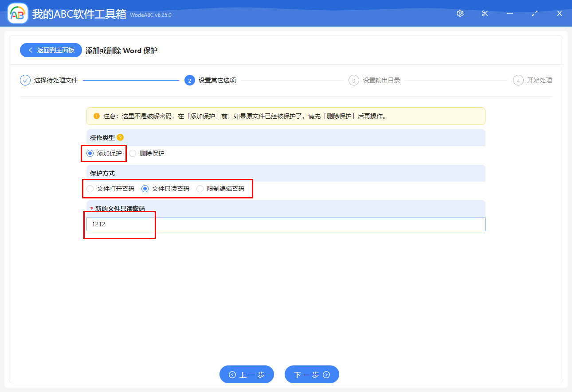
Task: Click 下一步 to proceed
Action: tap(312, 375)
